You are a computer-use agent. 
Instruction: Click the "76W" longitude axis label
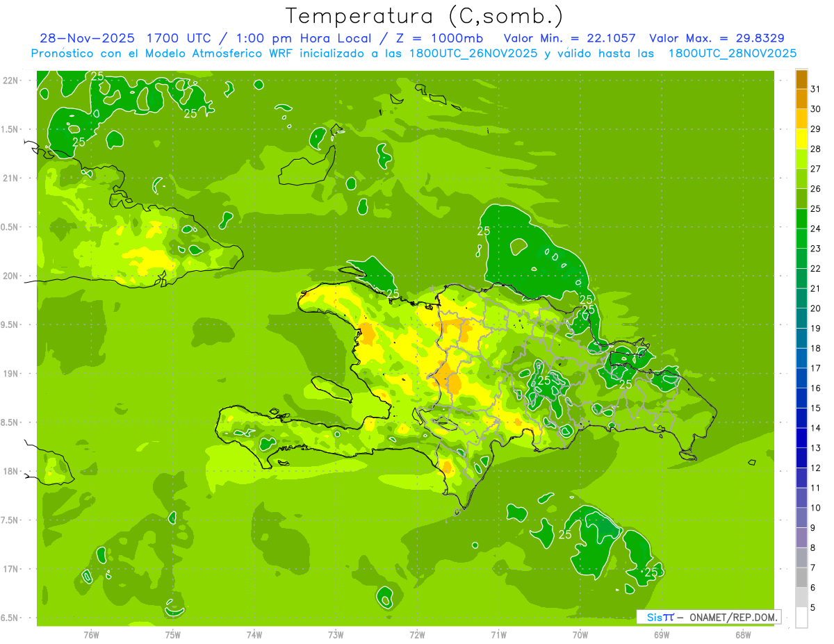(x=91, y=634)
